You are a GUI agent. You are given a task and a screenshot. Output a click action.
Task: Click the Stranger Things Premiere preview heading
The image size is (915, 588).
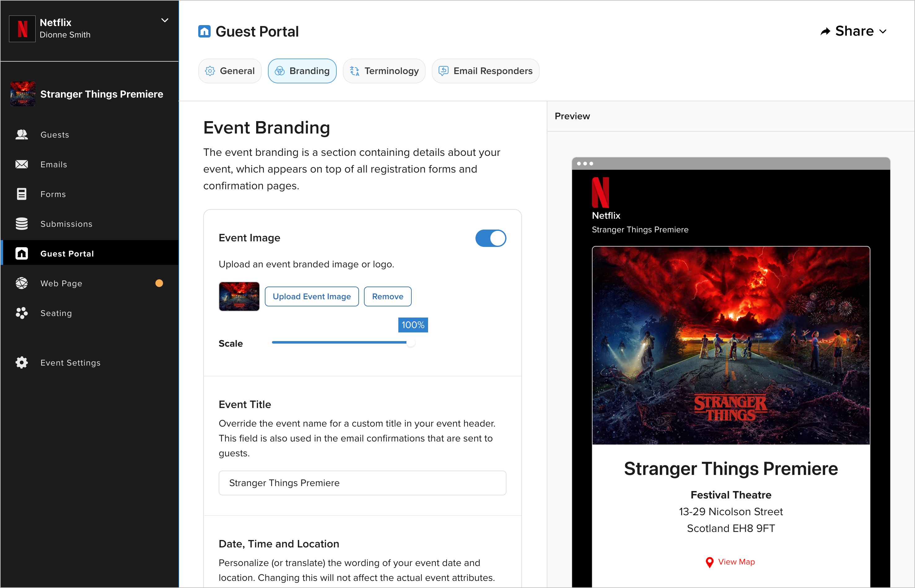tap(731, 468)
